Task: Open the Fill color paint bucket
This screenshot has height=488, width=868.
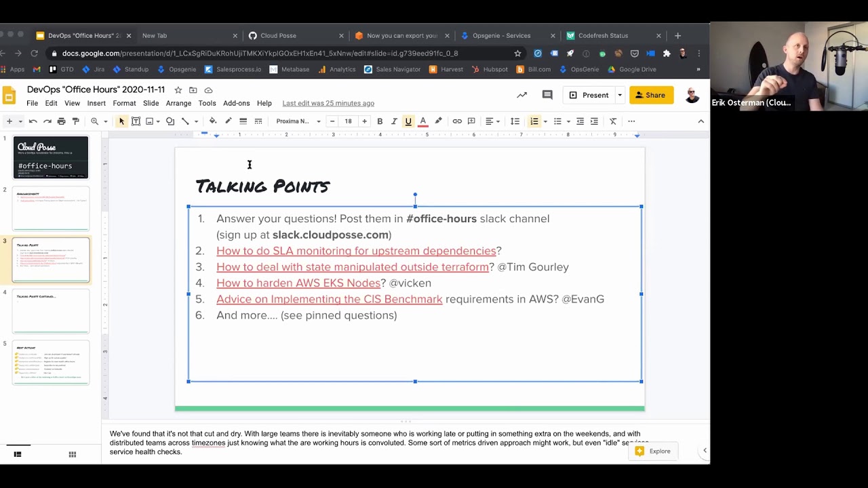Action: coord(212,121)
